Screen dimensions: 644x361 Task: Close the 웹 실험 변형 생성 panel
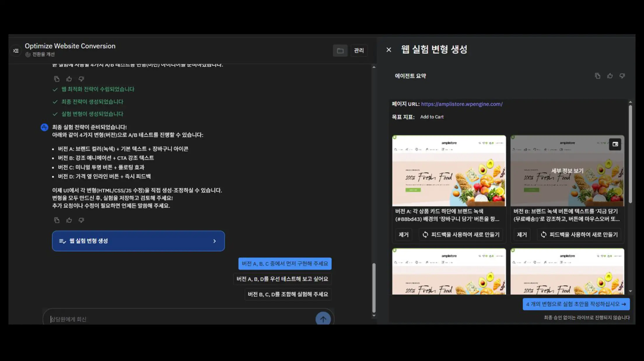[x=389, y=50]
